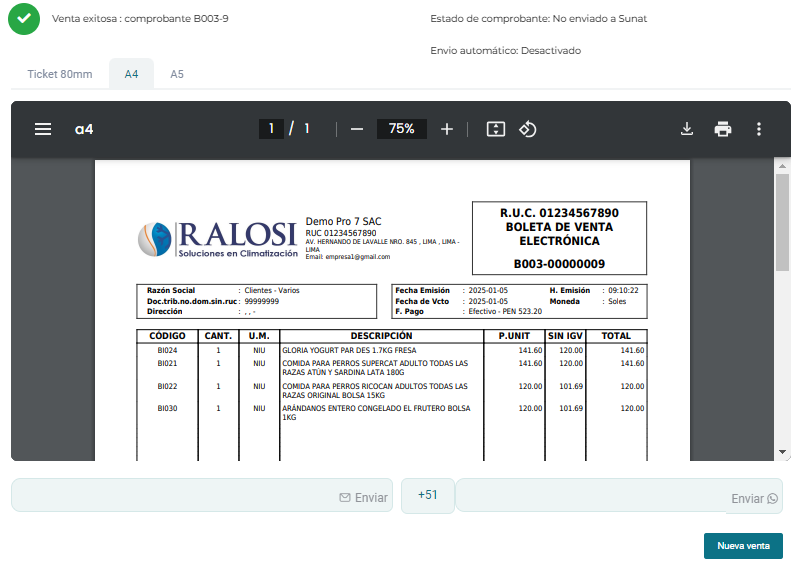Viewport: 800px width, 575px height.
Task: Open the PDF viewer sidebar menu
Action: [x=43, y=129]
